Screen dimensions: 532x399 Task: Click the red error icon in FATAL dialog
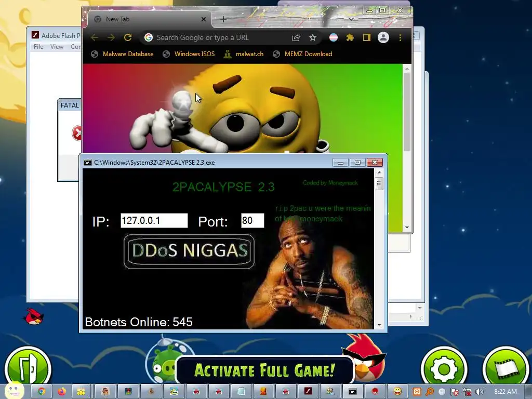click(x=77, y=132)
